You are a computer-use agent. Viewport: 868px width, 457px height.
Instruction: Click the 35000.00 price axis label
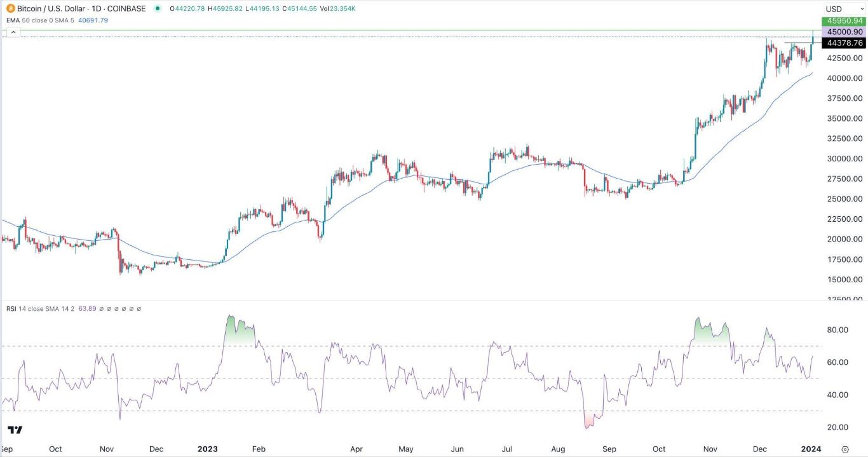(x=844, y=119)
